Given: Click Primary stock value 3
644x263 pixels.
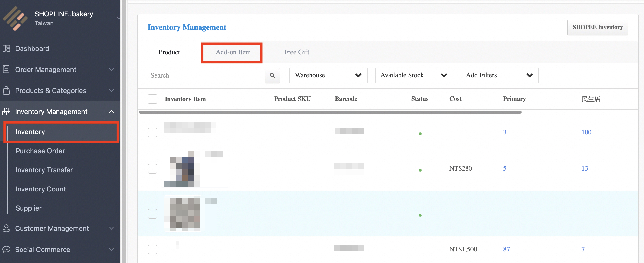Looking at the screenshot, I should coord(504,132).
